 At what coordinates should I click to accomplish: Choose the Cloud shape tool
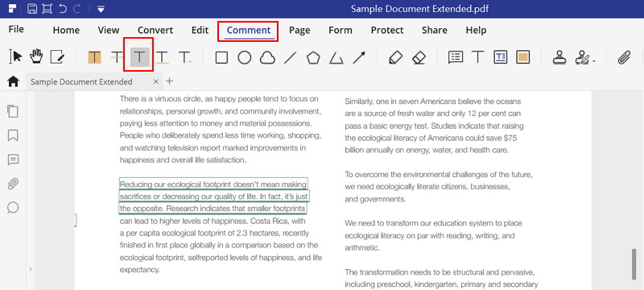(x=267, y=58)
